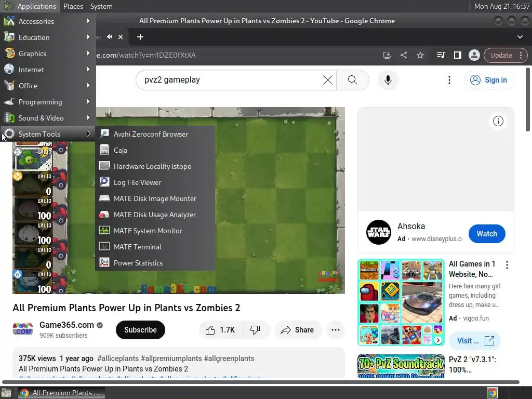Open Game365.com channel name link
Image resolution: width=532 pixels, height=399 pixels.
[66, 325]
